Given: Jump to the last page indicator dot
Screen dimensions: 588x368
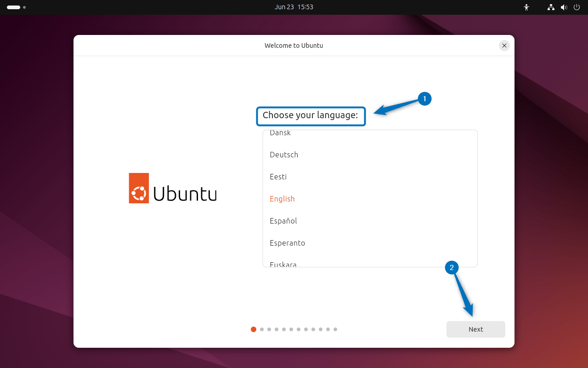Looking at the screenshot, I should pyautogui.click(x=335, y=329).
